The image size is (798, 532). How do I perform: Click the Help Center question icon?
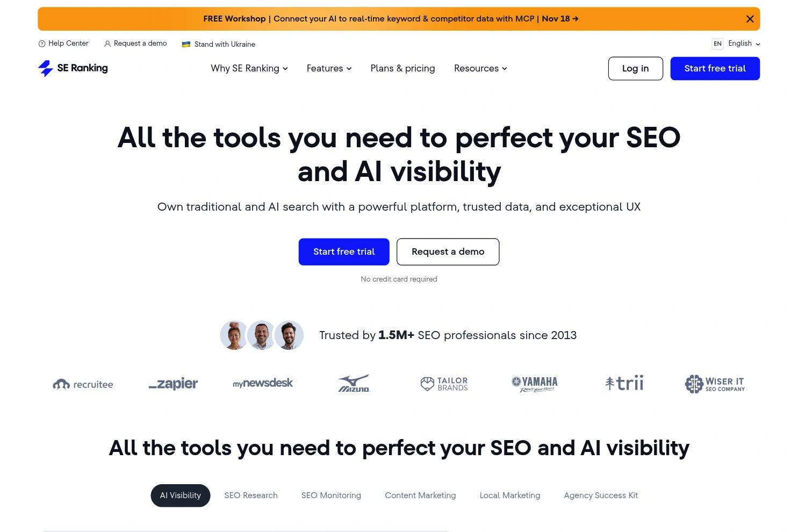point(42,44)
